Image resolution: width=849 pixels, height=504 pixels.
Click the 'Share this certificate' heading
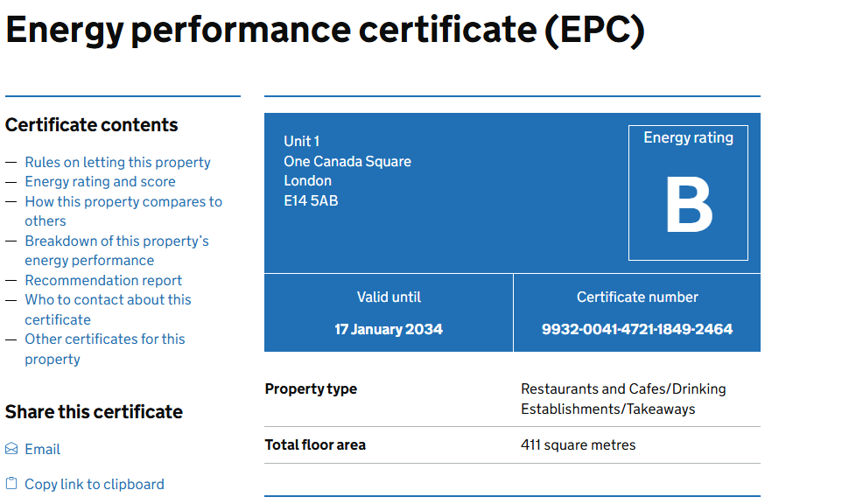[x=94, y=412]
